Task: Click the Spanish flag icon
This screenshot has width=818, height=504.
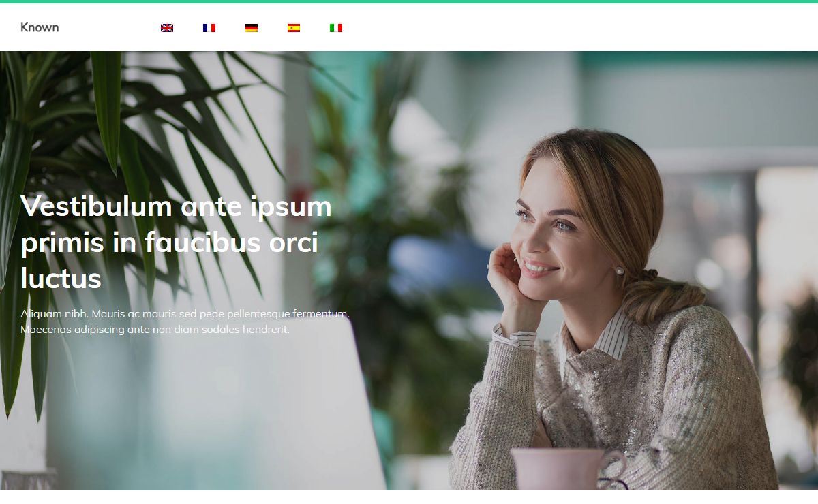Action: [294, 28]
